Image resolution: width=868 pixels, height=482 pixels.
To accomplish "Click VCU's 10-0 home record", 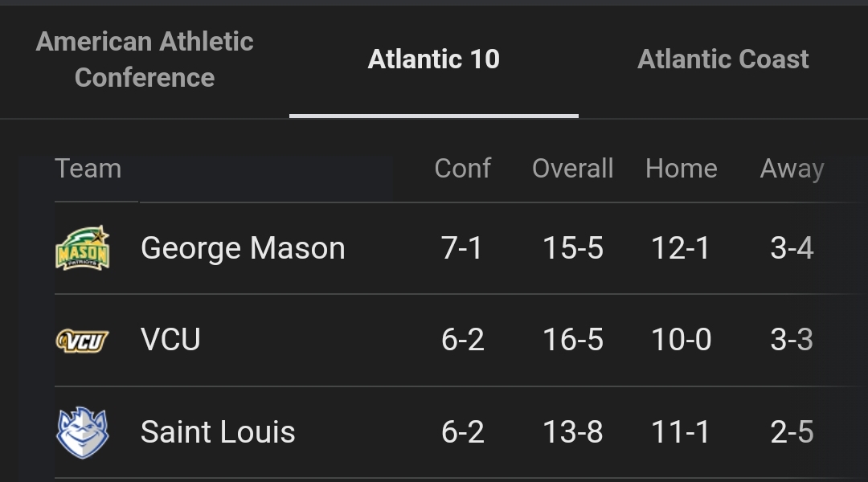I will [x=682, y=339].
